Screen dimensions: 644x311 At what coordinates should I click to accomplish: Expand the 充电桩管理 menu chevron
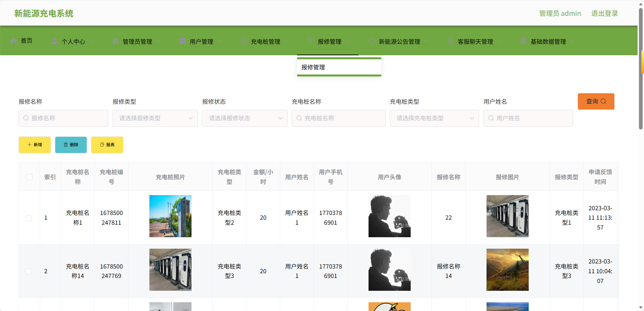286,41
